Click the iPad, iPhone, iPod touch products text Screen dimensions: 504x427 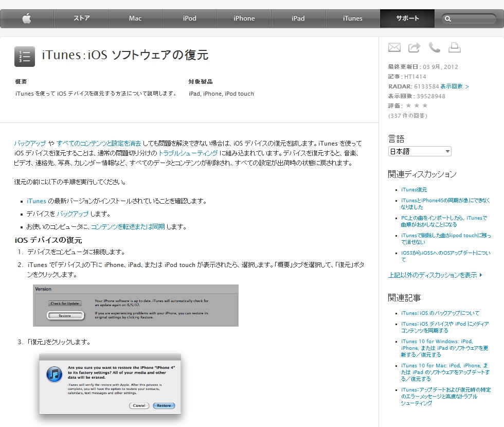(221, 94)
